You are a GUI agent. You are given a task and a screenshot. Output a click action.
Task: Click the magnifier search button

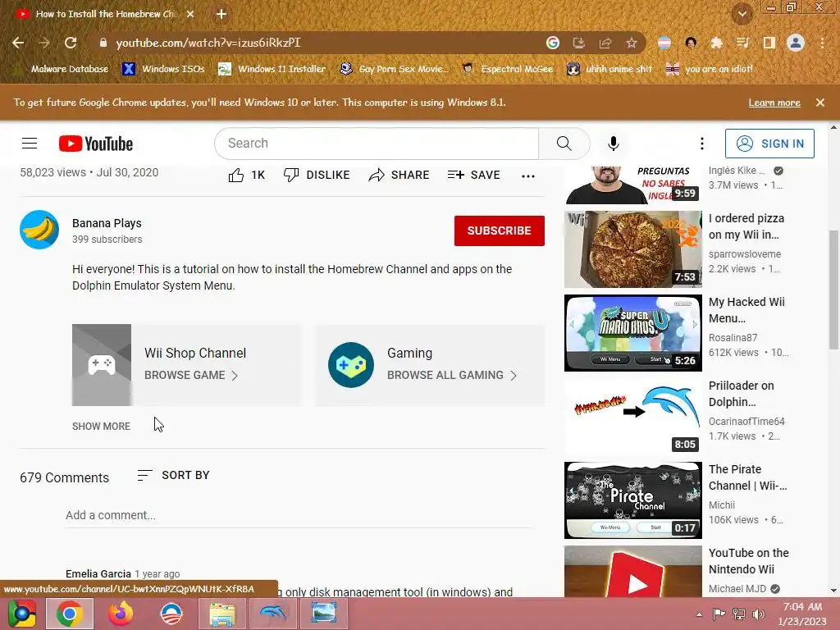coord(564,144)
